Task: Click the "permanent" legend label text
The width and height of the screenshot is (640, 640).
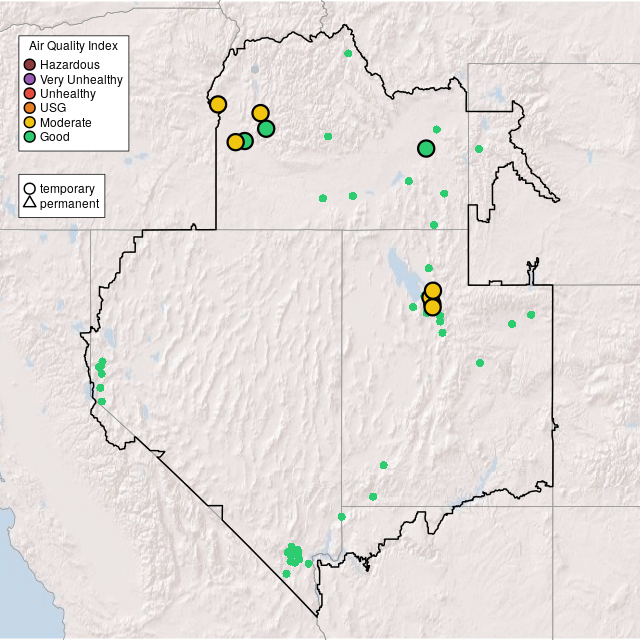Action: pyautogui.click(x=69, y=203)
